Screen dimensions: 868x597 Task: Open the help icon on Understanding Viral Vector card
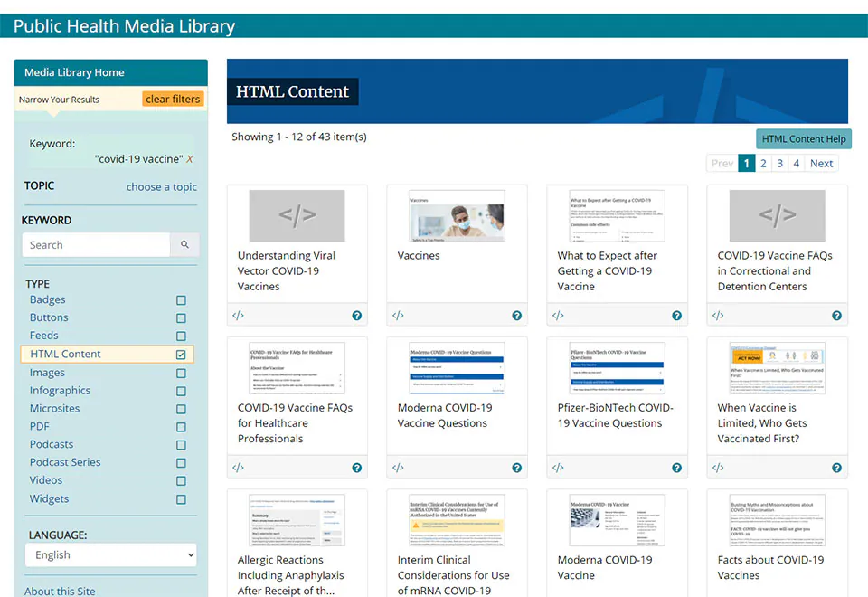[x=356, y=315]
